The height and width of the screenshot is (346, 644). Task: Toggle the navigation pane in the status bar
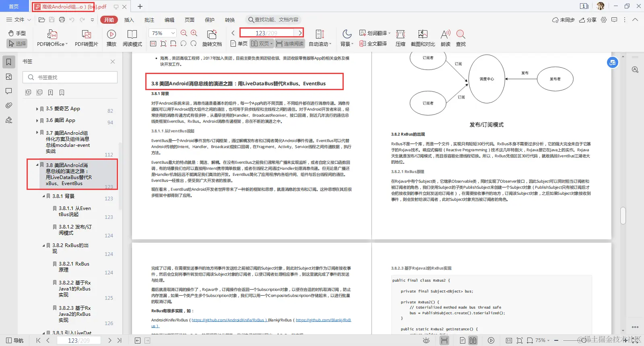[x=14, y=340]
